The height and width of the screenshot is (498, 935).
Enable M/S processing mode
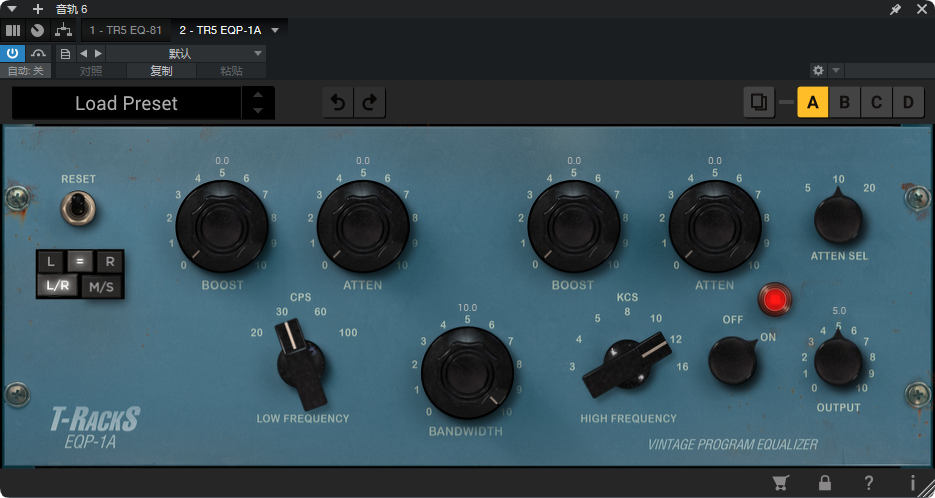101,287
